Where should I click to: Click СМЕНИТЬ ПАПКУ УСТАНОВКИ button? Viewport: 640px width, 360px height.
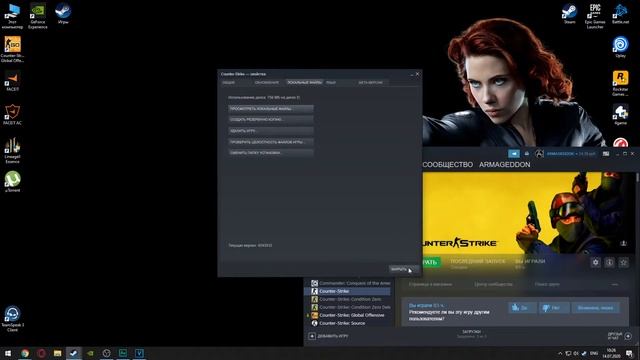click(x=271, y=153)
